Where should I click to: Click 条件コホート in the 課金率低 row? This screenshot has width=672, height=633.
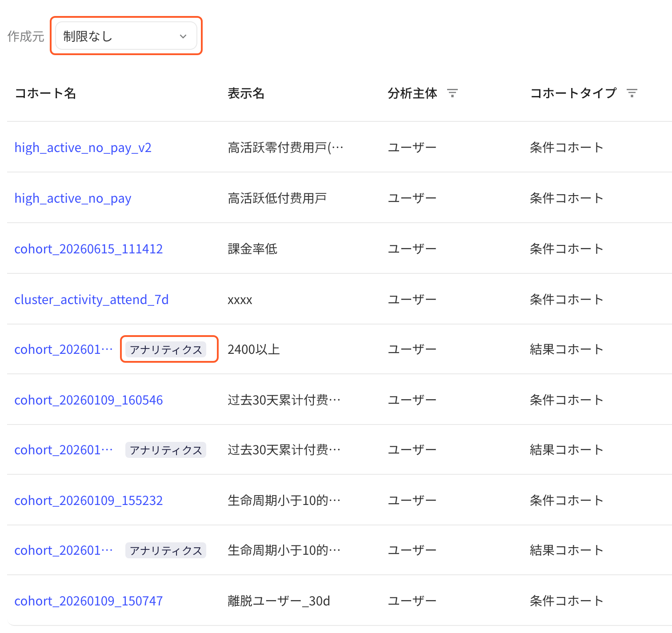pos(567,248)
